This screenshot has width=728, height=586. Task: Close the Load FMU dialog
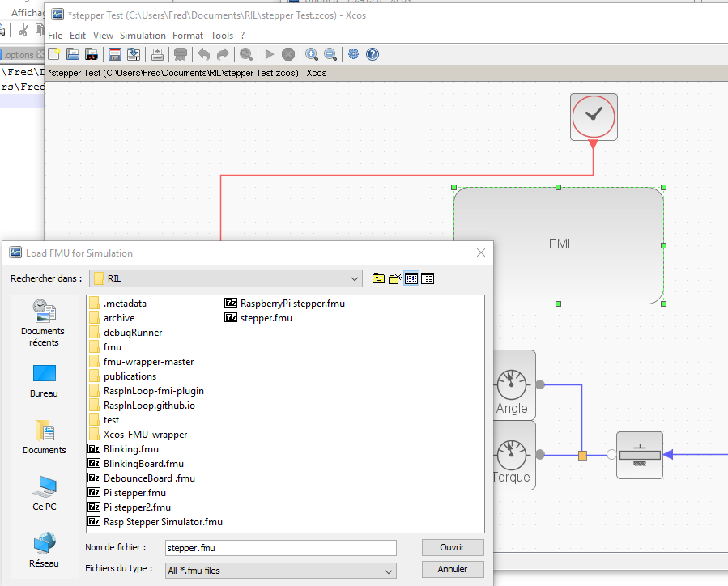[481, 253]
